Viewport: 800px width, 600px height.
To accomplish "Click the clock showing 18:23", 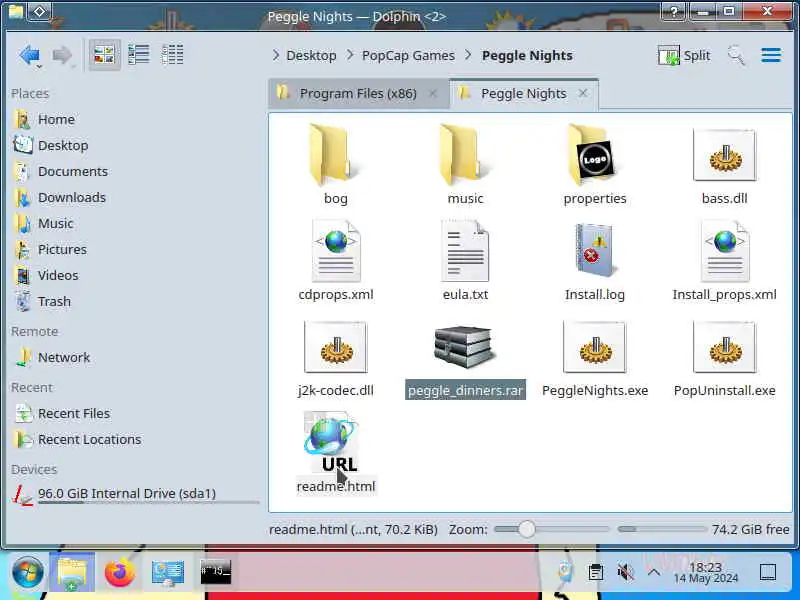I will tap(706, 572).
